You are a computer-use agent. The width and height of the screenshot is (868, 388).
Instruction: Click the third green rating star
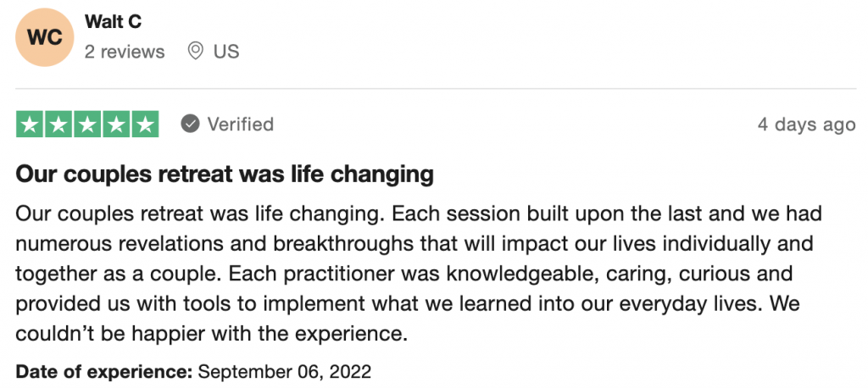87,125
